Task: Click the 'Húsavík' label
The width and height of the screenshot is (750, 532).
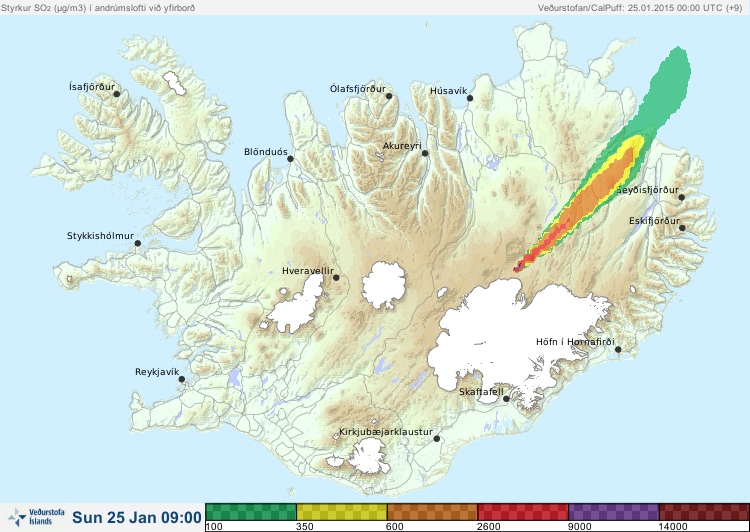Action: click(x=449, y=91)
